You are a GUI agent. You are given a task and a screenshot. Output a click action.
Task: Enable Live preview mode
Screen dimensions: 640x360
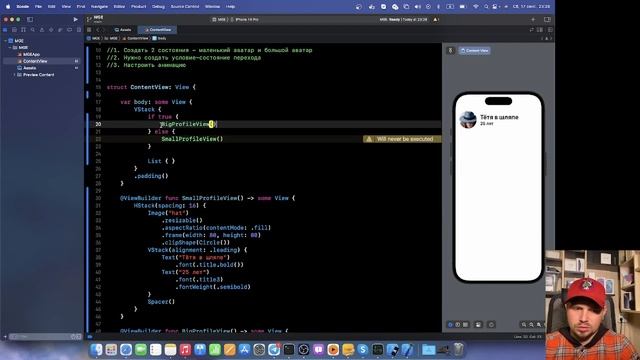coord(450,325)
